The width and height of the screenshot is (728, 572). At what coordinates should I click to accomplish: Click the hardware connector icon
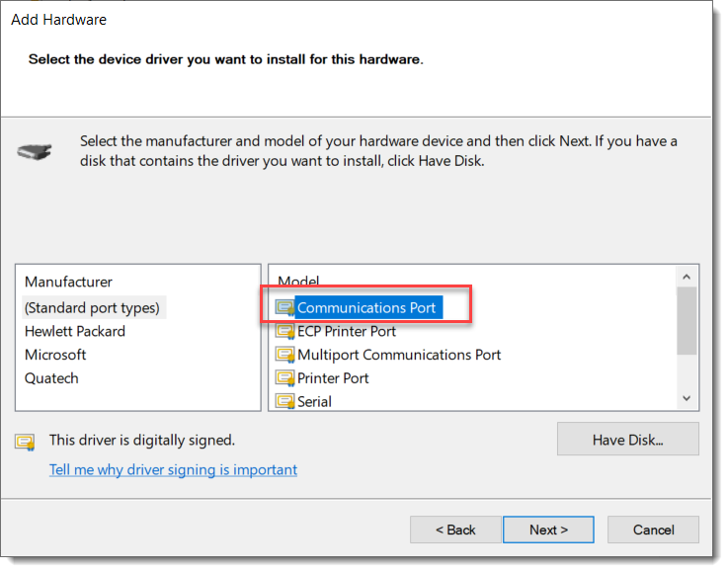click(35, 152)
